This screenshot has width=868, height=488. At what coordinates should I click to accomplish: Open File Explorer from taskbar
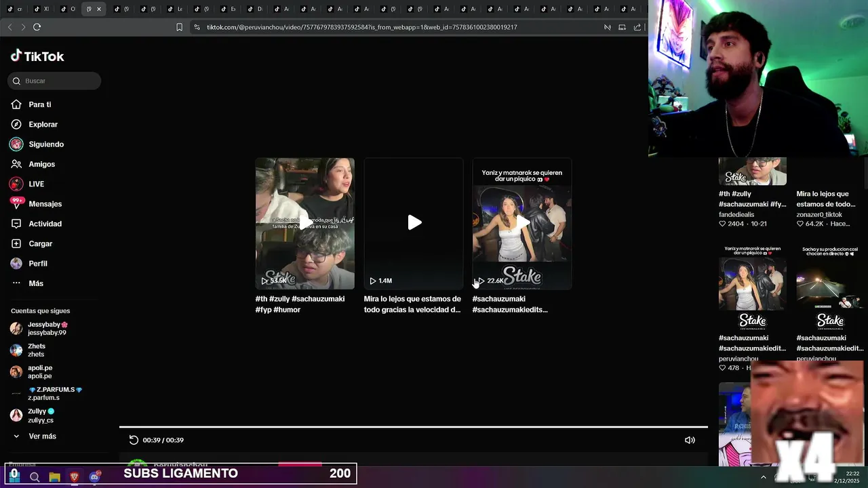pos(55,476)
